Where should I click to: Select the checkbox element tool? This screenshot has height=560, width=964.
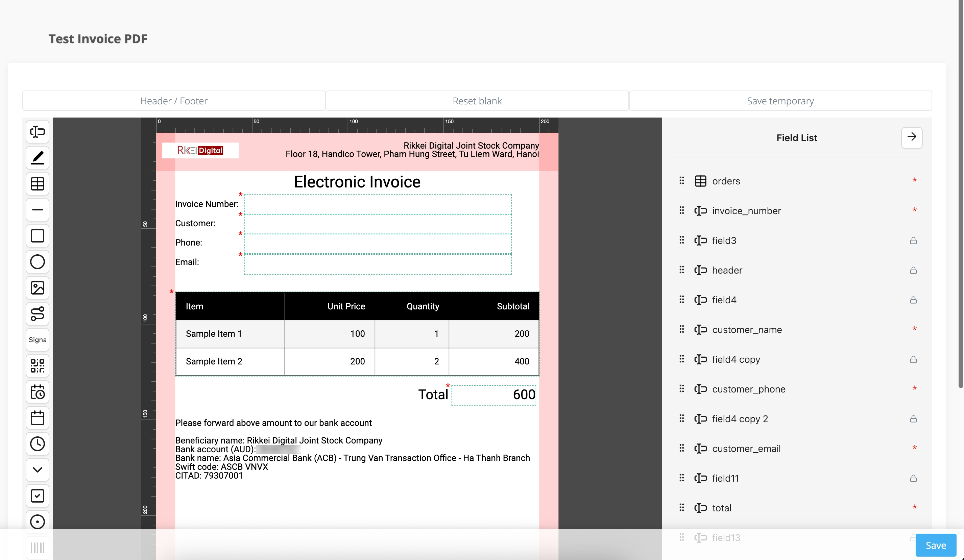tap(38, 496)
